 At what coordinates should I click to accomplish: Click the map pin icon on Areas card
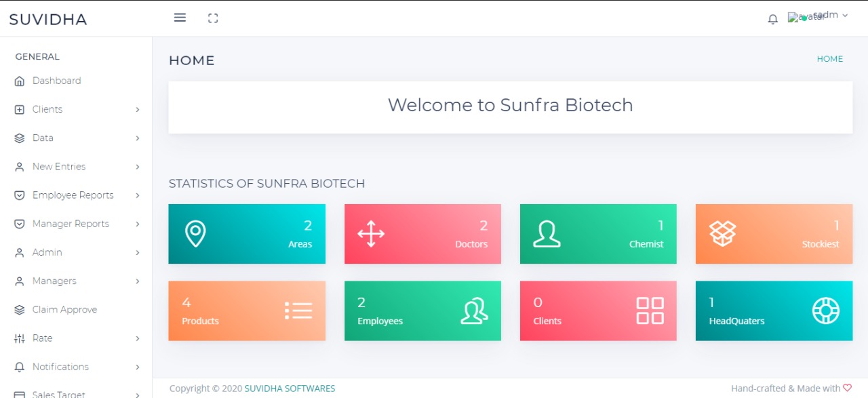[195, 234]
